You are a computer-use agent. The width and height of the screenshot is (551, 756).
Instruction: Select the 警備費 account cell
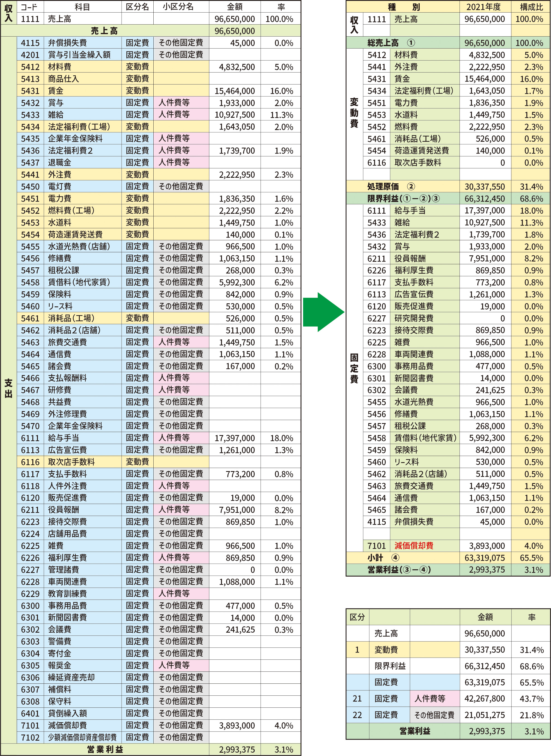(x=82, y=642)
